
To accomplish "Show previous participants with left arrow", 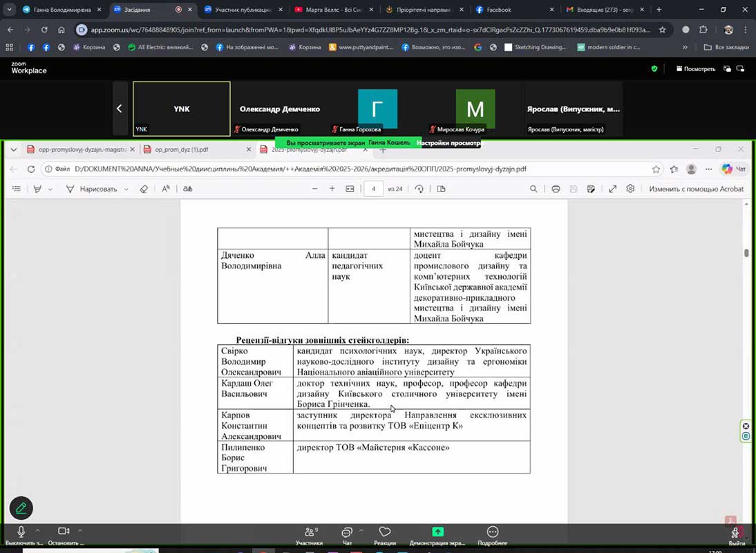I will (120, 109).
